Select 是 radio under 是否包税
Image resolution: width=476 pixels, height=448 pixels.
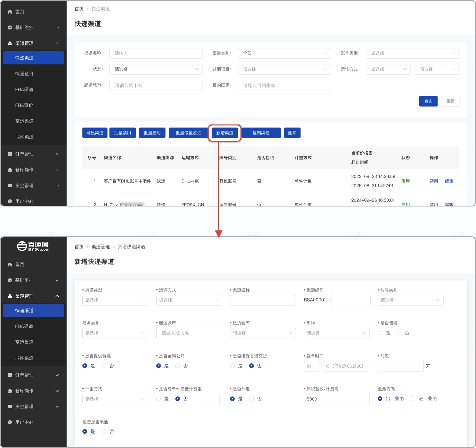(380, 333)
